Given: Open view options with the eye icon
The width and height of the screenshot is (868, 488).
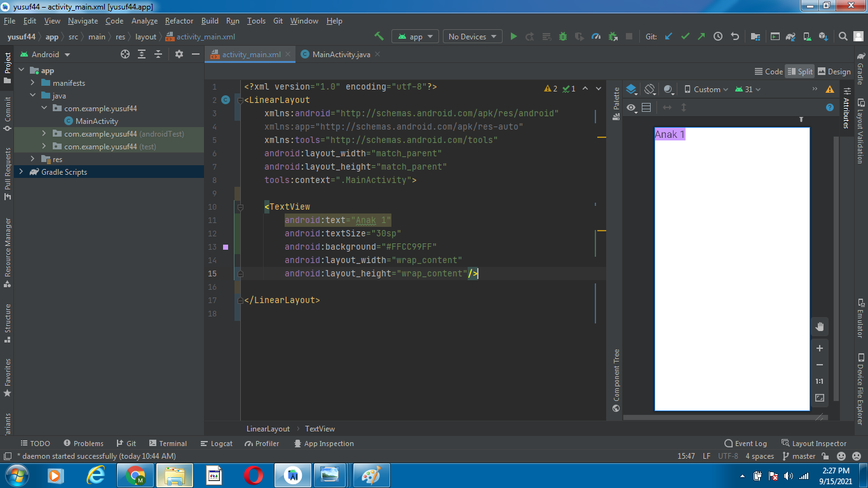Looking at the screenshot, I should pos(631,107).
